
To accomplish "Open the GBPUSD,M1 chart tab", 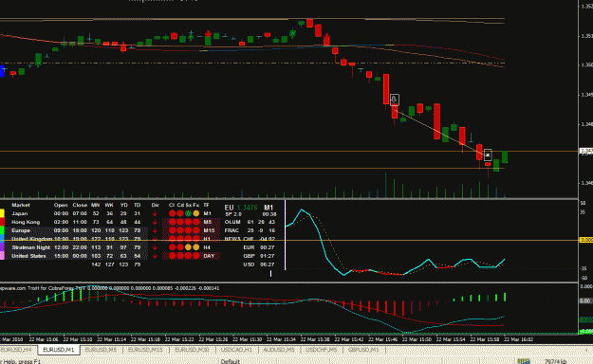I will pyautogui.click(x=363, y=350).
